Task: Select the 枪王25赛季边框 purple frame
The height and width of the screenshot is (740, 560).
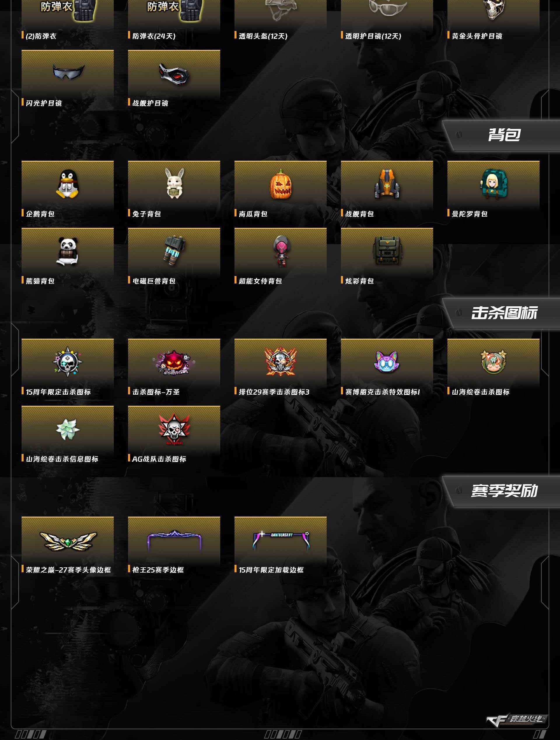Action: 174,540
